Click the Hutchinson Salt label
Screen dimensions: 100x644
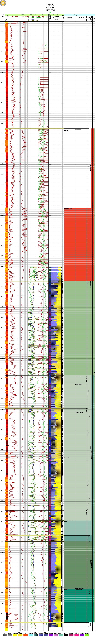click(68, 209)
